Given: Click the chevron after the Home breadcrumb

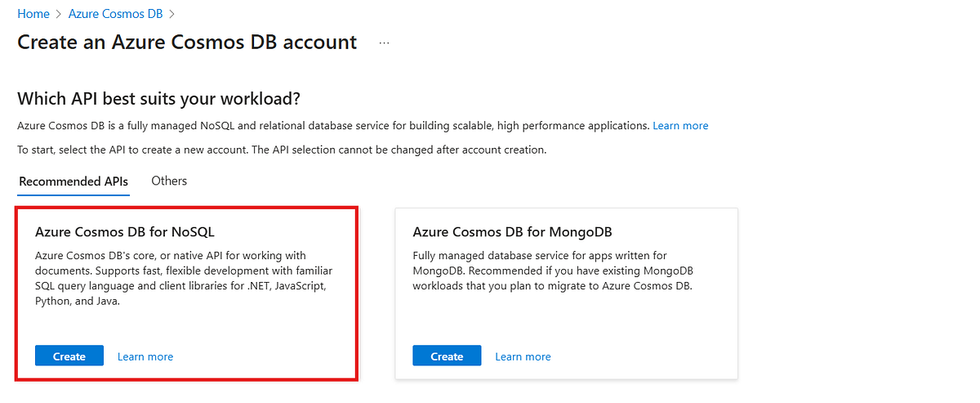Looking at the screenshot, I should 59,14.
